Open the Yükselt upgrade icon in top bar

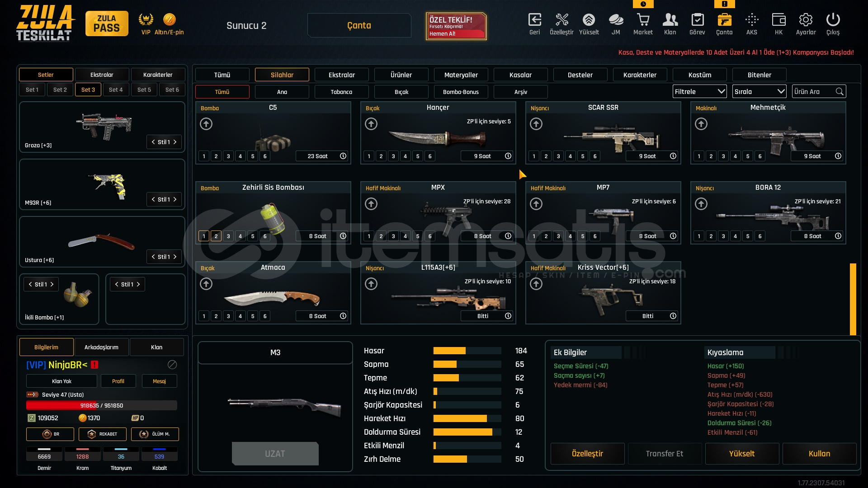pyautogui.click(x=589, y=20)
